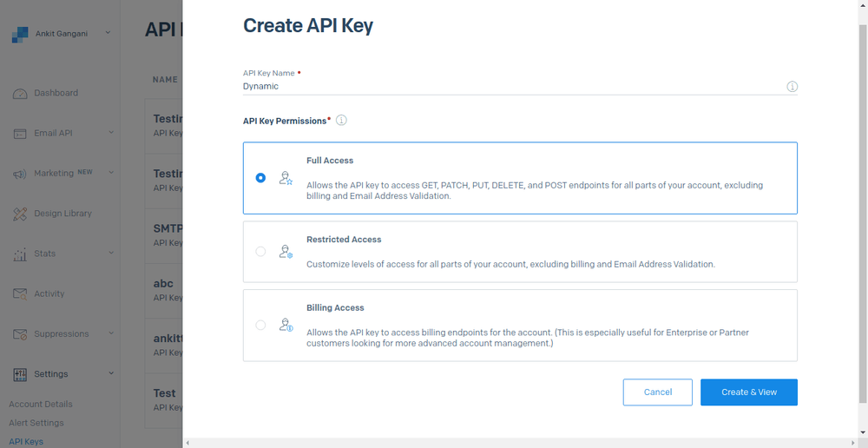Click info icon next to API Key Permissions

341,120
